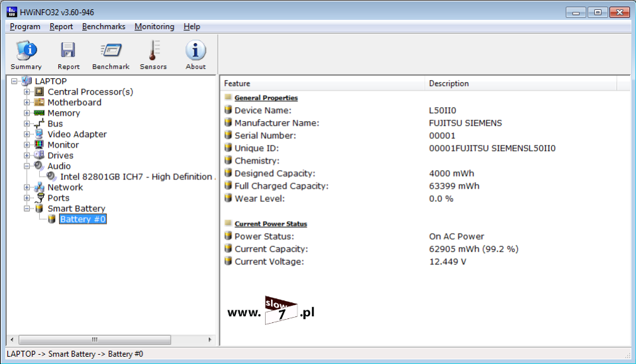Viewport: 636px width, 364px height.
Task: Expand the Bus node
Action: coord(26,123)
